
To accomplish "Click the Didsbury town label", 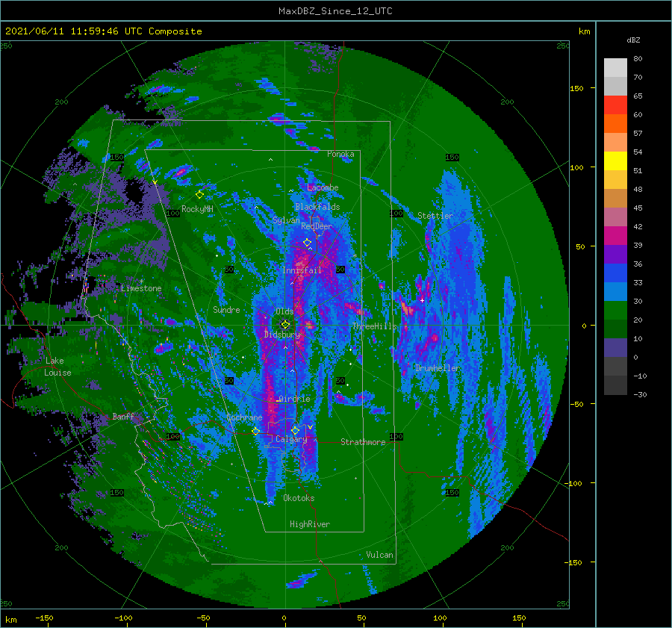I will point(282,335).
